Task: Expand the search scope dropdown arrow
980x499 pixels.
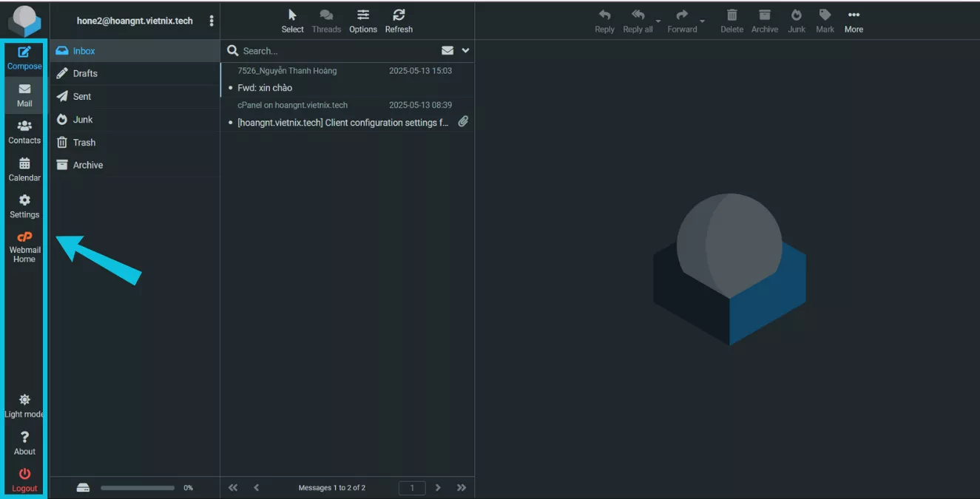Action: coord(464,50)
